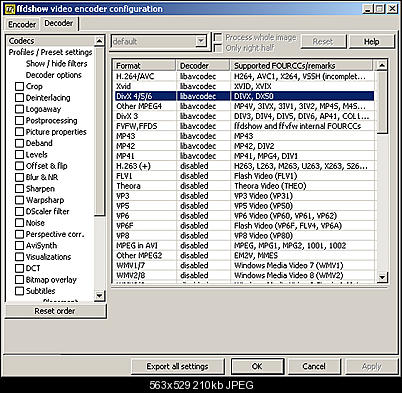Click codec table scroll up arrow
The width and height of the screenshot is (402, 393).
click(x=382, y=65)
